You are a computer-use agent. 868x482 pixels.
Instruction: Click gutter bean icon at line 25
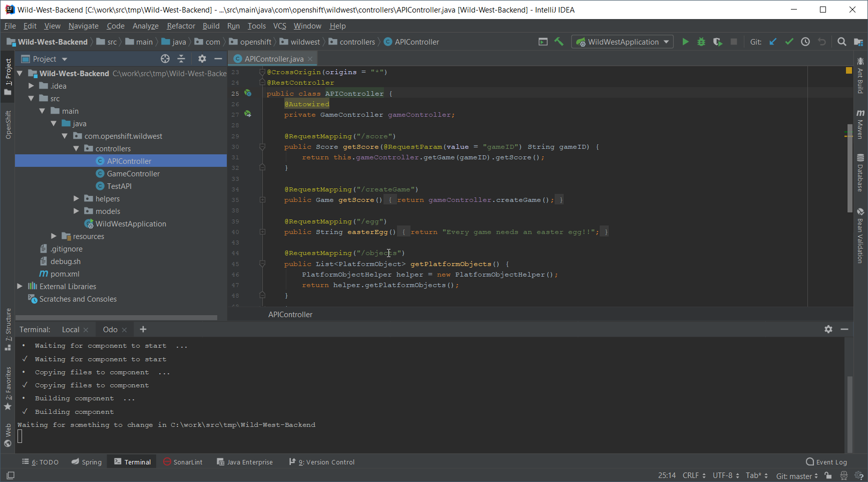click(248, 93)
